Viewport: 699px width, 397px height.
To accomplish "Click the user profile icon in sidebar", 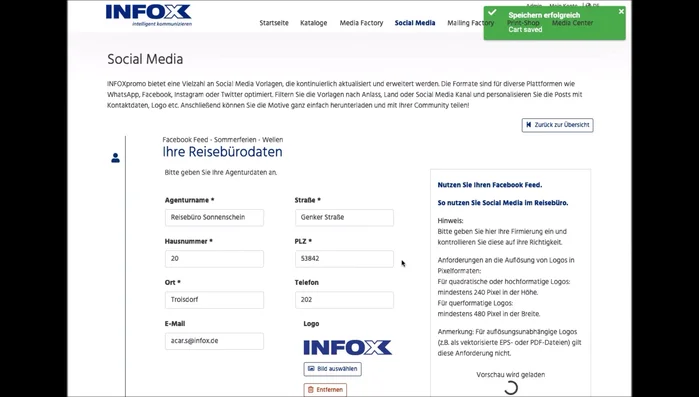I will tap(115, 158).
